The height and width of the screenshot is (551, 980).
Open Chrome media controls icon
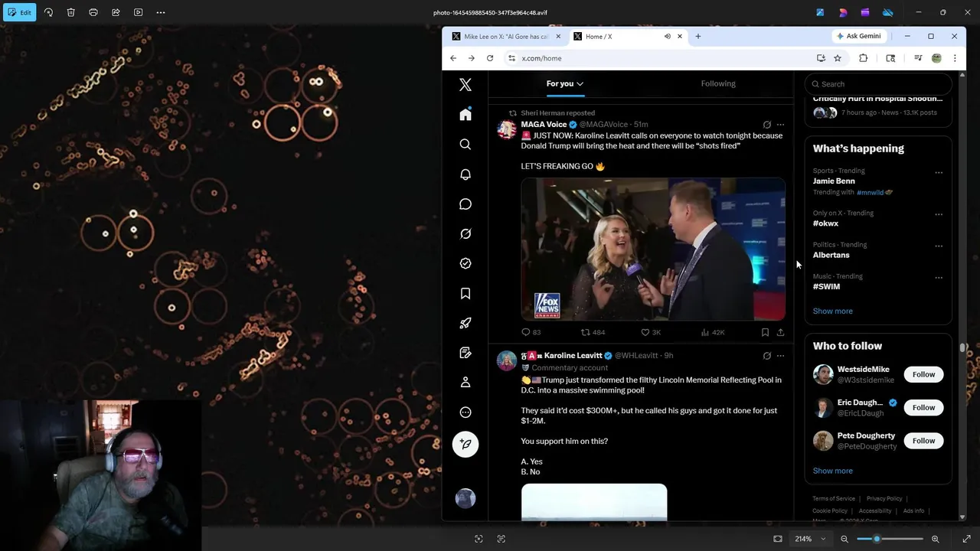918,58
